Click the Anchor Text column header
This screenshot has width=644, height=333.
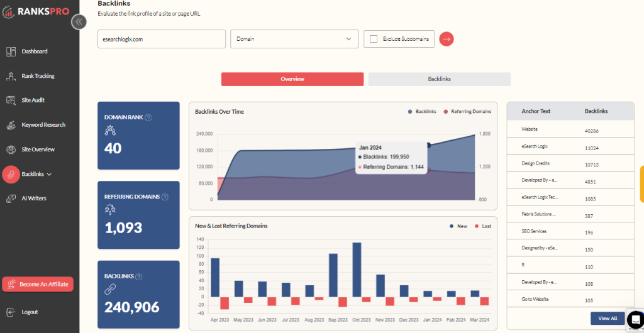[x=536, y=111]
